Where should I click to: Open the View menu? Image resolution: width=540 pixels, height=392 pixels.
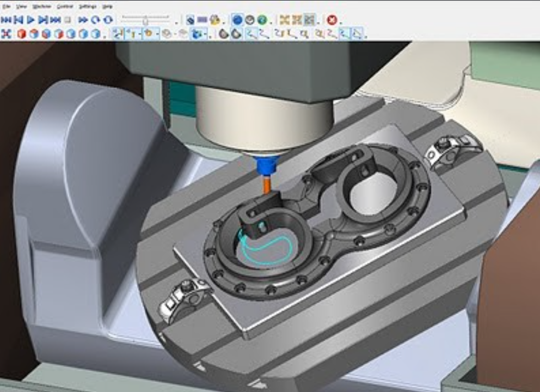(x=21, y=7)
